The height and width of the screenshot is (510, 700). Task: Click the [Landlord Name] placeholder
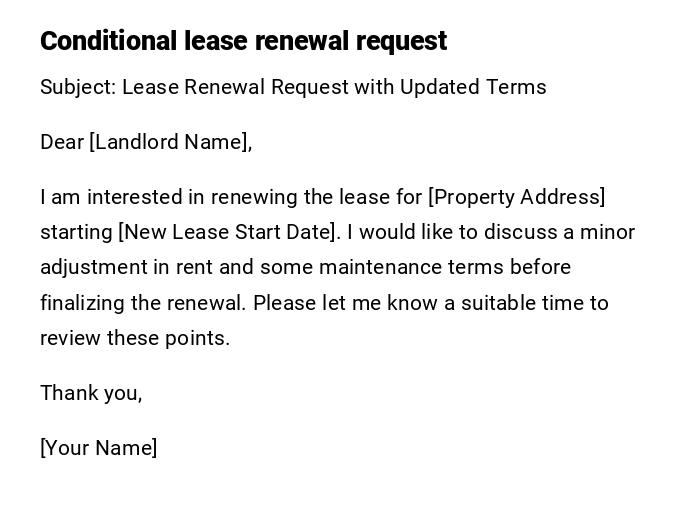click(x=170, y=142)
